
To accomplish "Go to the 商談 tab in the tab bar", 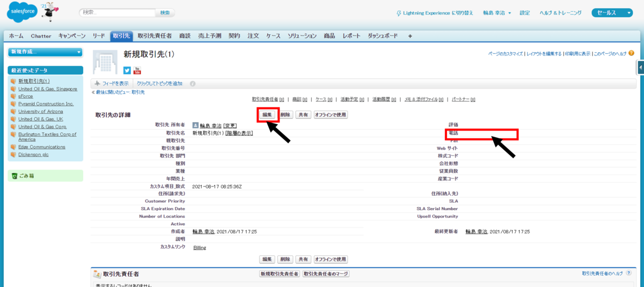I will pyautogui.click(x=185, y=36).
